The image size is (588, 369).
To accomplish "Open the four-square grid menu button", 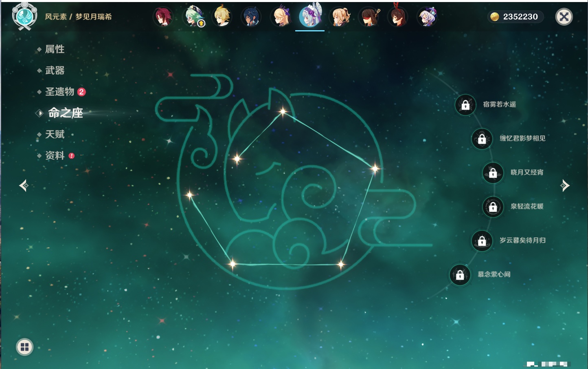I will tap(24, 347).
